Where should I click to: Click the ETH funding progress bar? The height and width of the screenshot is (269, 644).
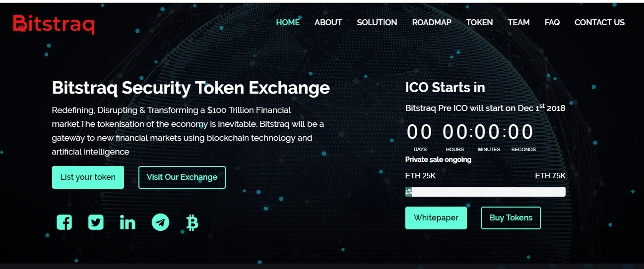point(485,192)
